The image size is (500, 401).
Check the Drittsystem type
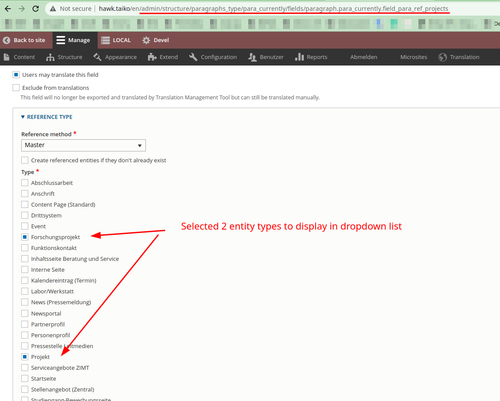tap(25, 215)
